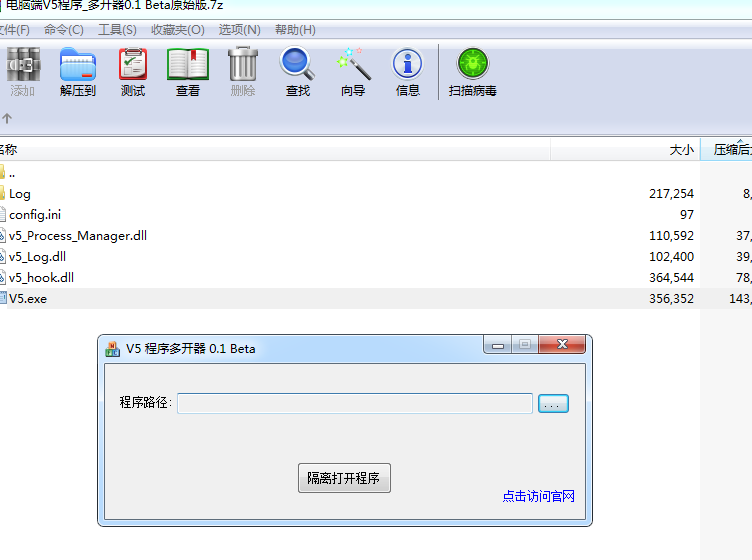This screenshot has height=560, width=752.
Task: Open the 工具(S) menu
Action: (117, 30)
